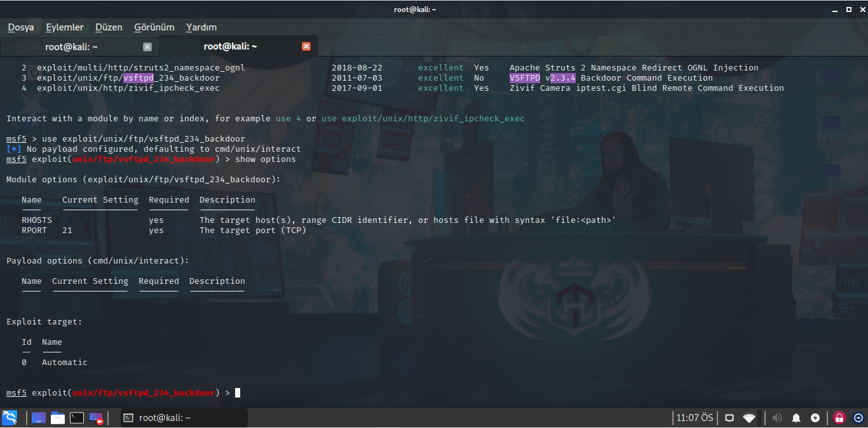Click 'Current Setting' header under Payload options
The image size is (868, 428).
pyautogui.click(x=90, y=281)
